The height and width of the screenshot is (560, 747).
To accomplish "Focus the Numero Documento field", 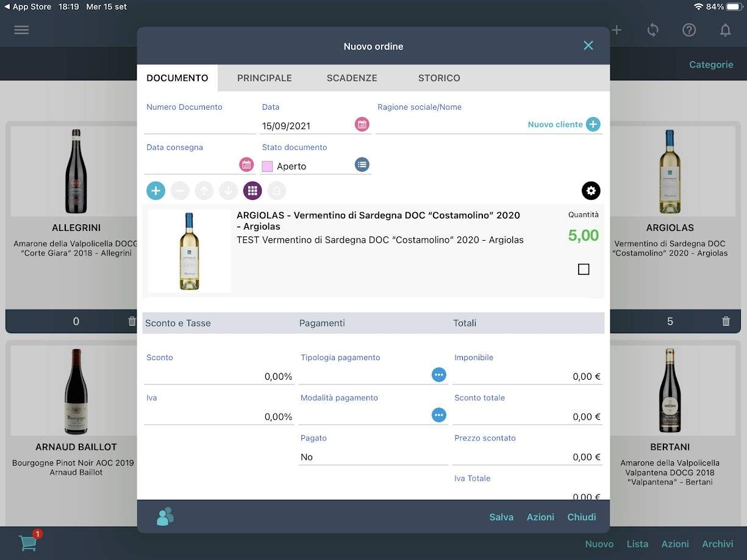I will click(199, 126).
